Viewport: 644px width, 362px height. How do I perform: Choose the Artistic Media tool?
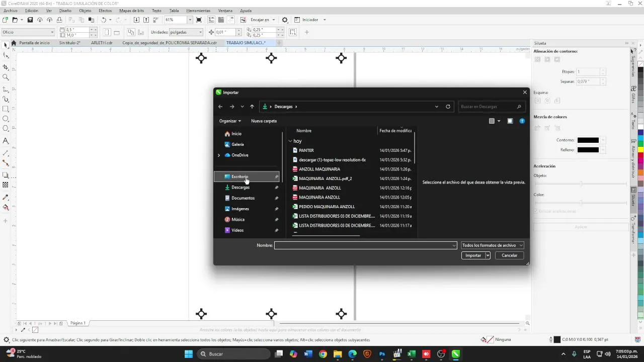click(6, 99)
